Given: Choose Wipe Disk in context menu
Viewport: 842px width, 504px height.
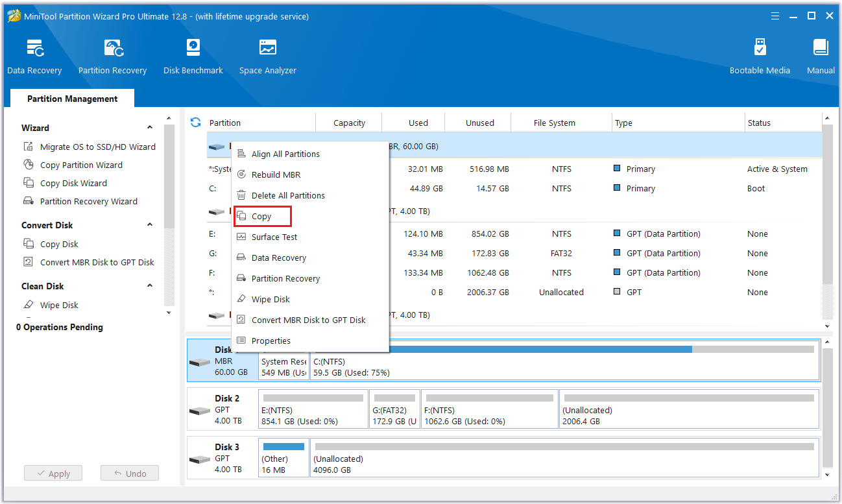Looking at the screenshot, I should (310, 299).
